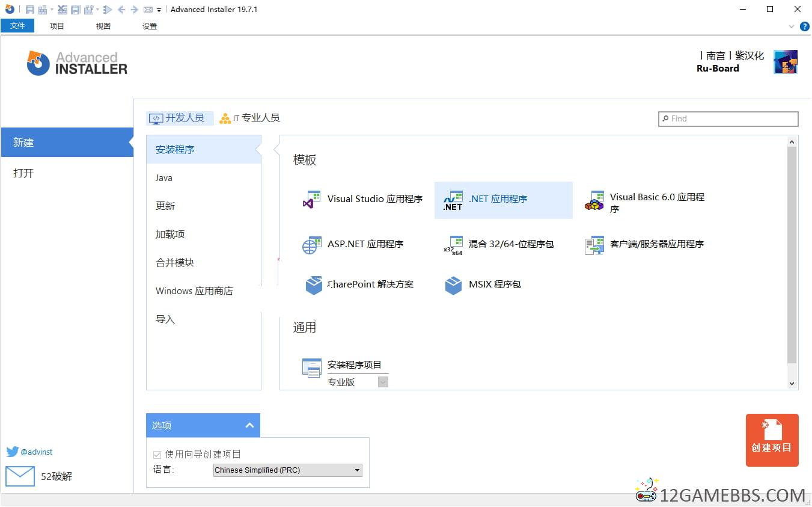The width and height of the screenshot is (812, 507).
Task: Choose the Visual Basic 6.0 template icon
Action: click(594, 201)
